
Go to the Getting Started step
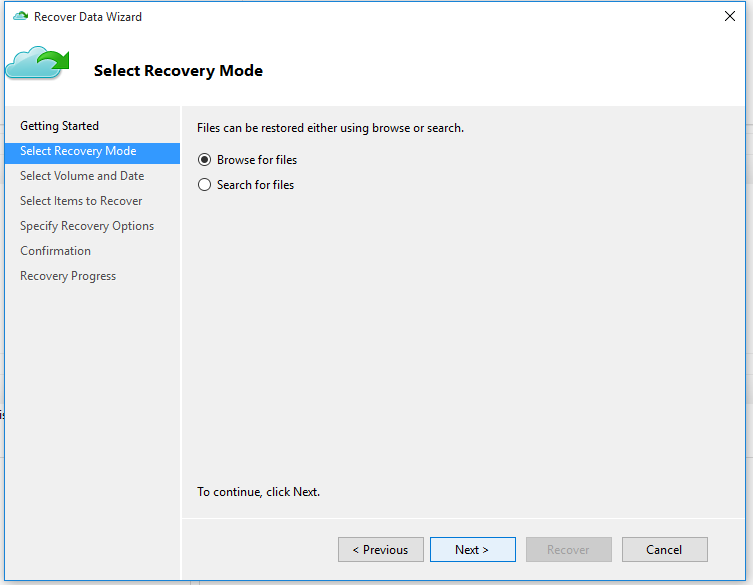pos(59,126)
